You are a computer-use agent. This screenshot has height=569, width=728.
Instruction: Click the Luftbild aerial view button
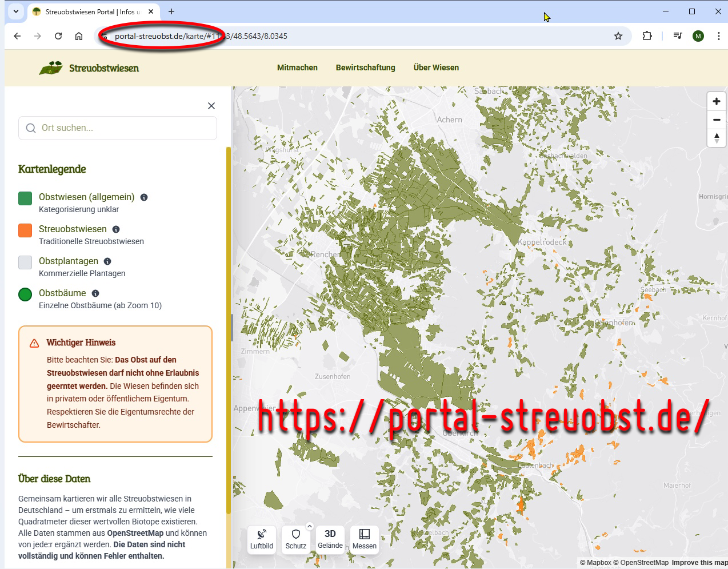pyautogui.click(x=262, y=539)
